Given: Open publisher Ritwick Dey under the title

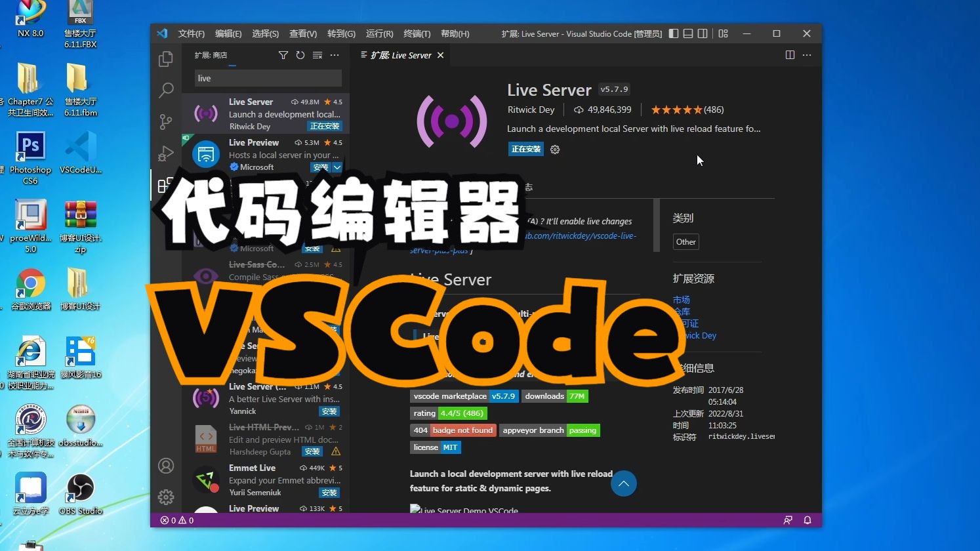Looking at the screenshot, I should coord(531,110).
